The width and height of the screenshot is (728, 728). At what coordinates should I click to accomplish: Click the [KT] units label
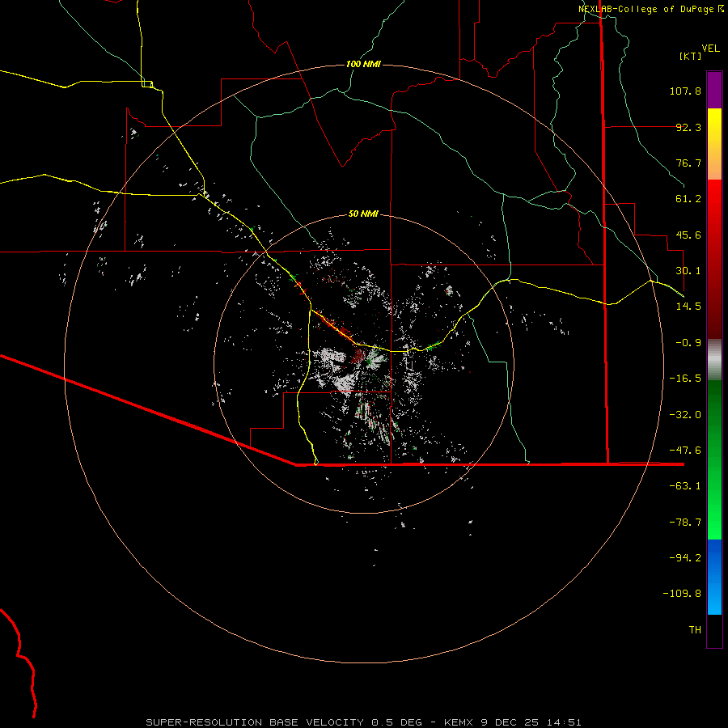pos(689,56)
